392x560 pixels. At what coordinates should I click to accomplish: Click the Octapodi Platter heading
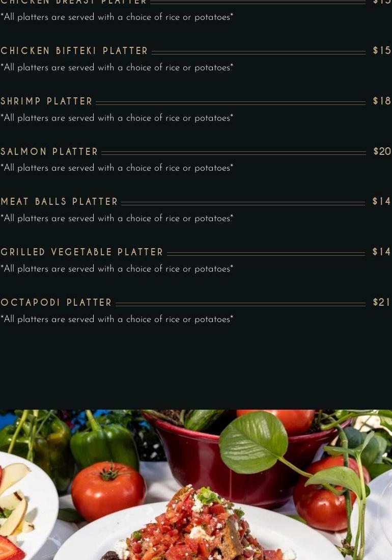pos(56,303)
